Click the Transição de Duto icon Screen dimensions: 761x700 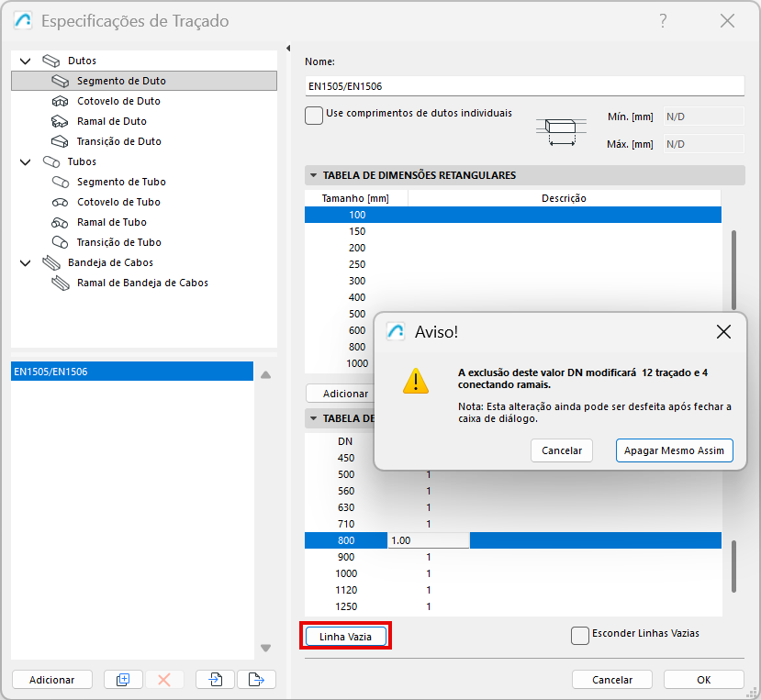(61, 141)
